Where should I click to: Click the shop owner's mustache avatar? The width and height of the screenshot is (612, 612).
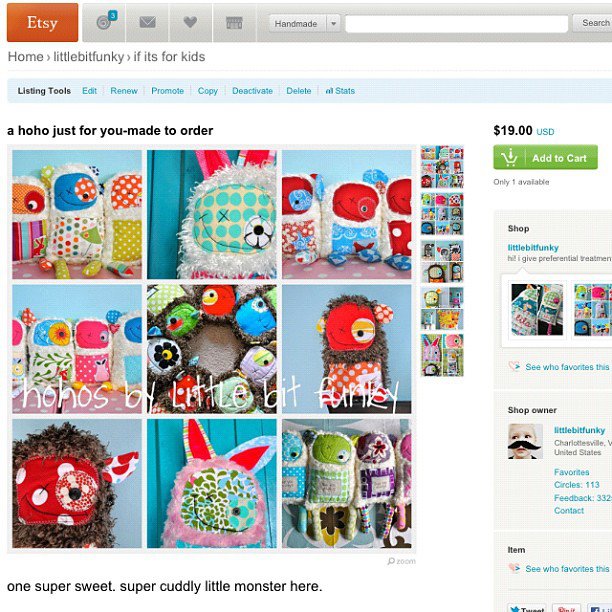click(525, 441)
